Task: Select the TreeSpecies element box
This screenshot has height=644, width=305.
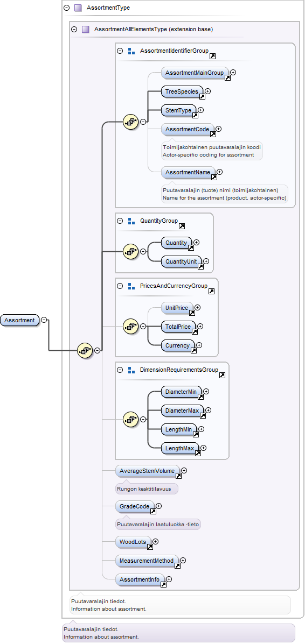Action: pyautogui.click(x=182, y=91)
